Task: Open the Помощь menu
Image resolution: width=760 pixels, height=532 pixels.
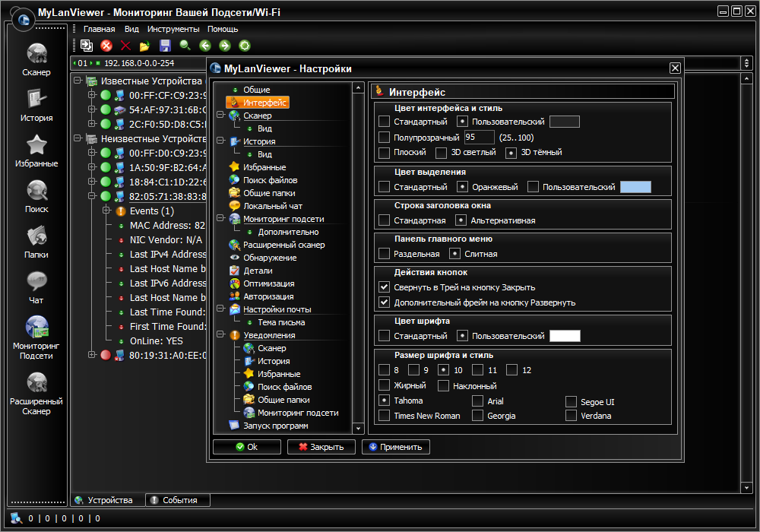Action: click(223, 29)
